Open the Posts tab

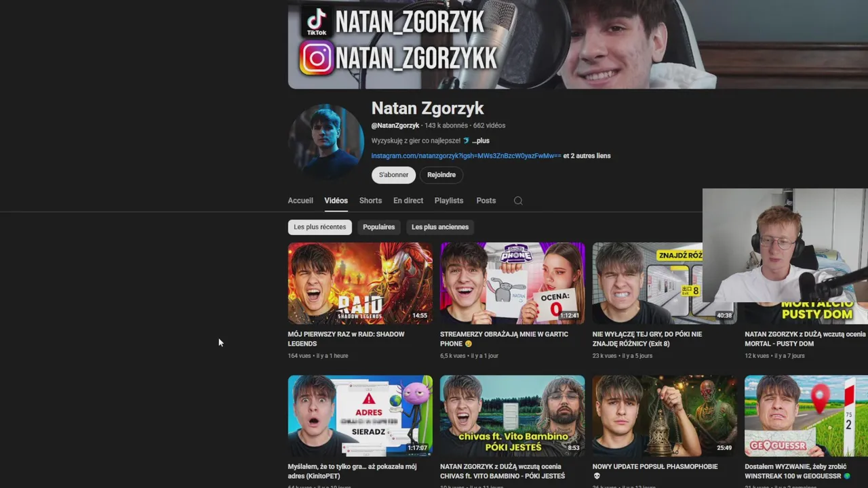point(486,201)
